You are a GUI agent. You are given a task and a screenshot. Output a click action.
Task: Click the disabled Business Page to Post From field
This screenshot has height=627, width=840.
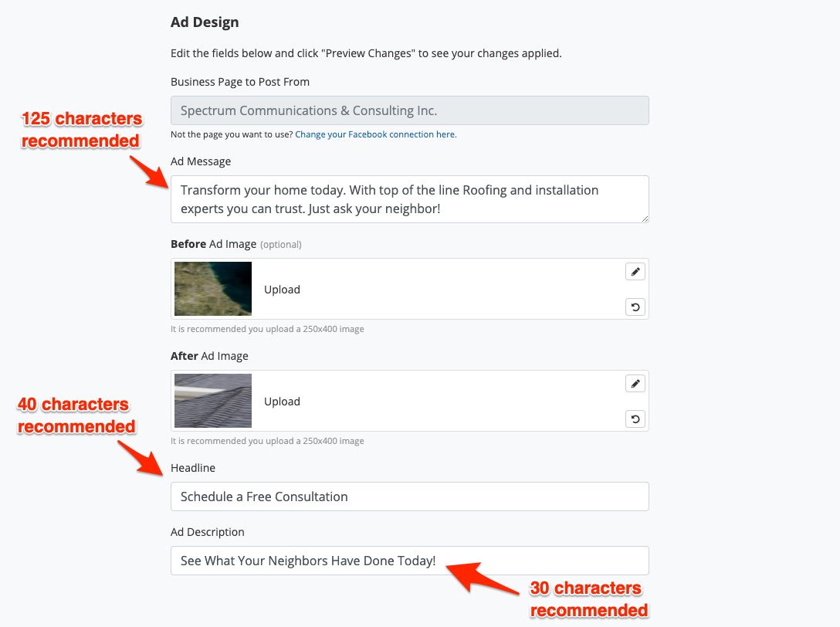click(x=409, y=110)
